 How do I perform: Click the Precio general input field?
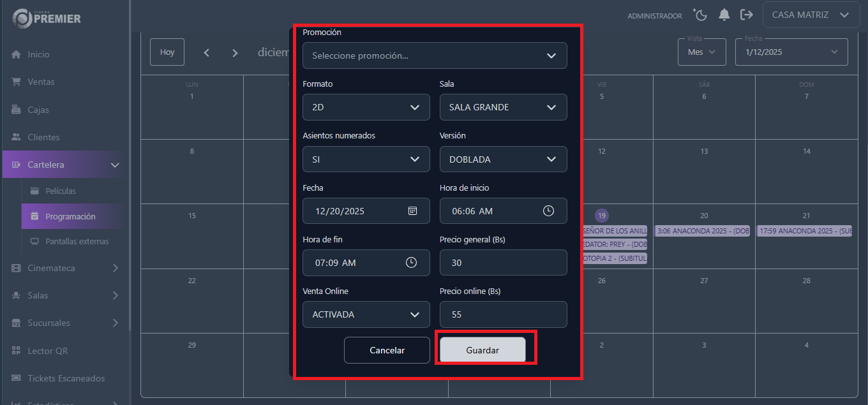[503, 263]
